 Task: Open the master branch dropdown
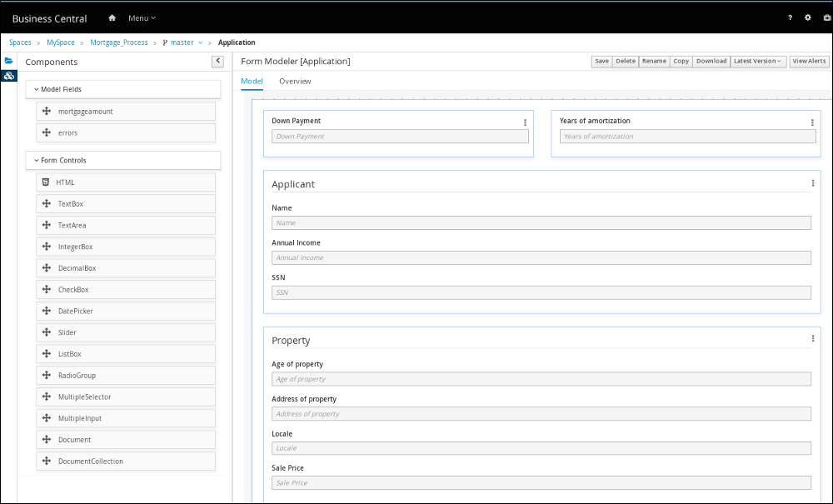[186, 42]
